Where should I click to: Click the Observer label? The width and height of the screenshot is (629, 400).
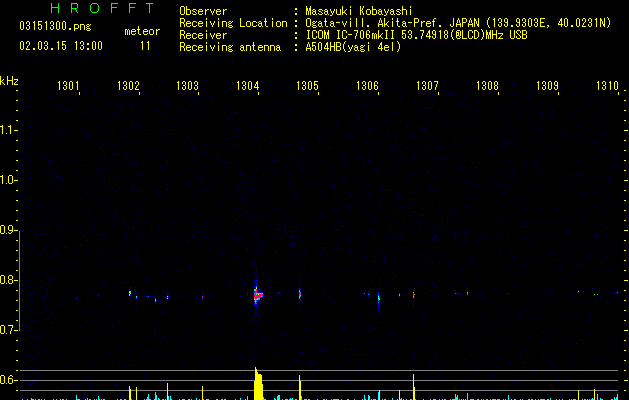(x=203, y=11)
